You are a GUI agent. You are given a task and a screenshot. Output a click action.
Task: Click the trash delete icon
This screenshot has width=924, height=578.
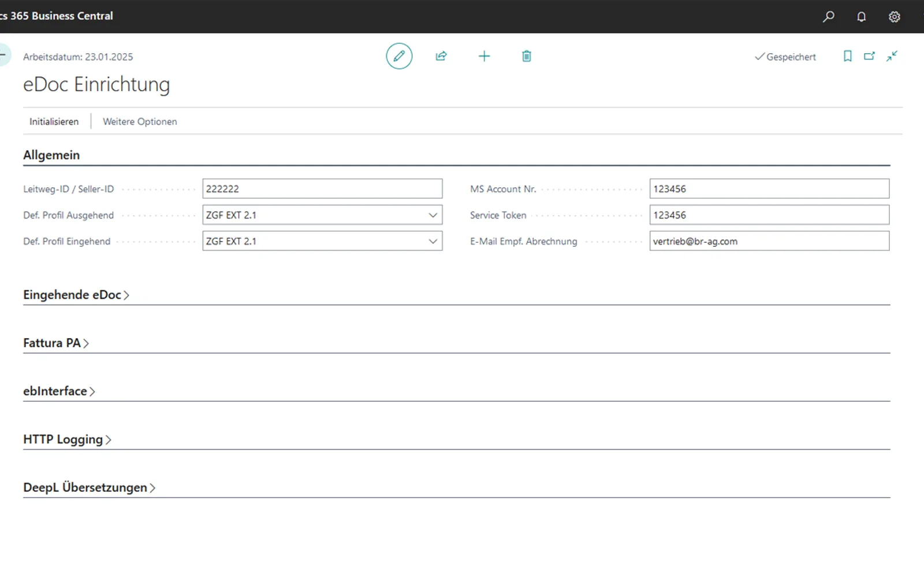click(x=527, y=56)
